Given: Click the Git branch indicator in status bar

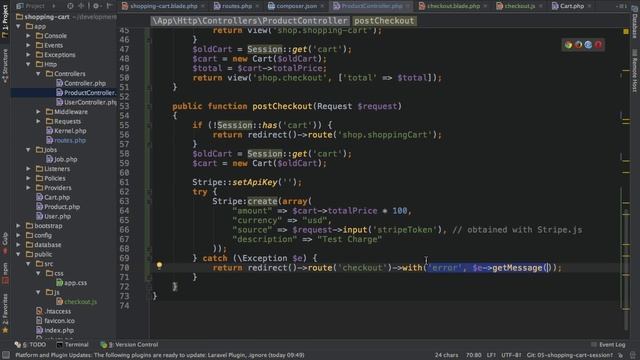Looking at the screenshot, I should click(x=569, y=355).
